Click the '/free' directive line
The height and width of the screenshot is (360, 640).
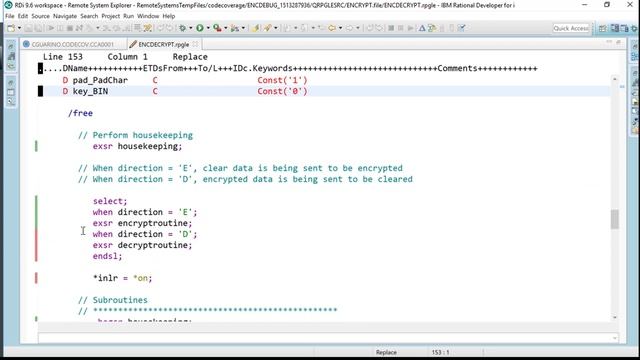point(80,113)
